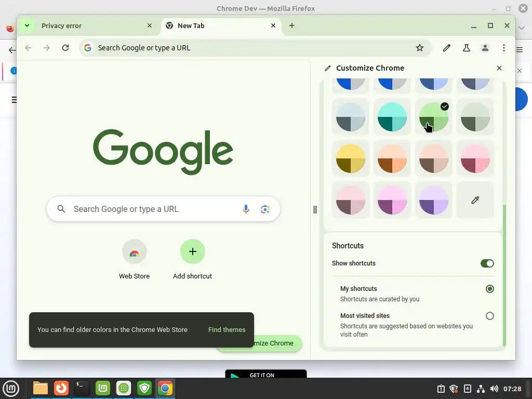Click the update manager shield tray icon

point(454,389)
